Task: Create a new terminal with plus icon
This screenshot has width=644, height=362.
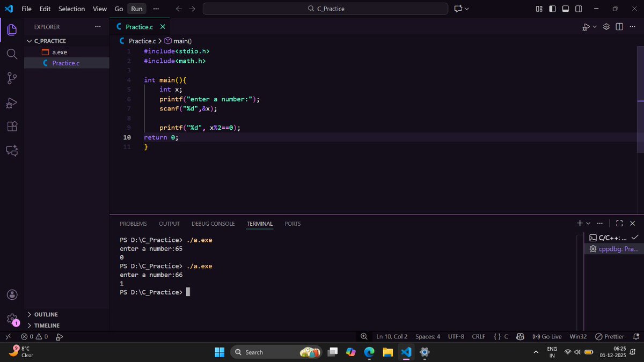Action: pyautogui.click(x=580, y=223)
